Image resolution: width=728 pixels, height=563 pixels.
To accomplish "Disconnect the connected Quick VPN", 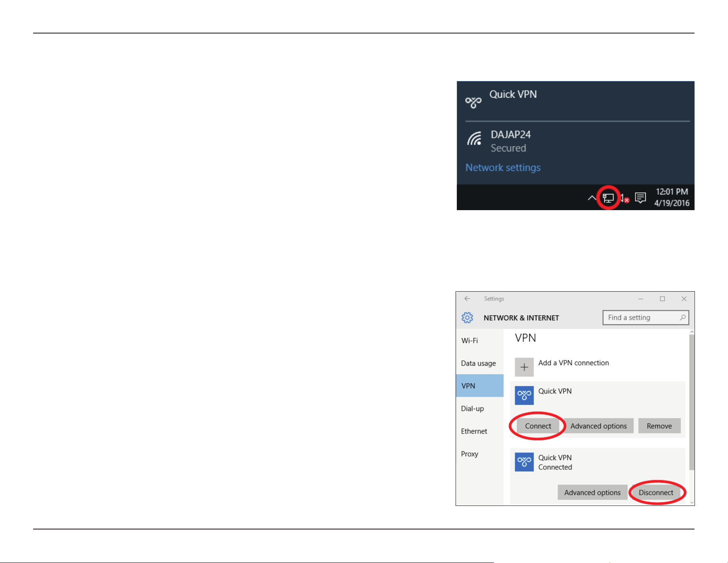I will click(656, 493).
